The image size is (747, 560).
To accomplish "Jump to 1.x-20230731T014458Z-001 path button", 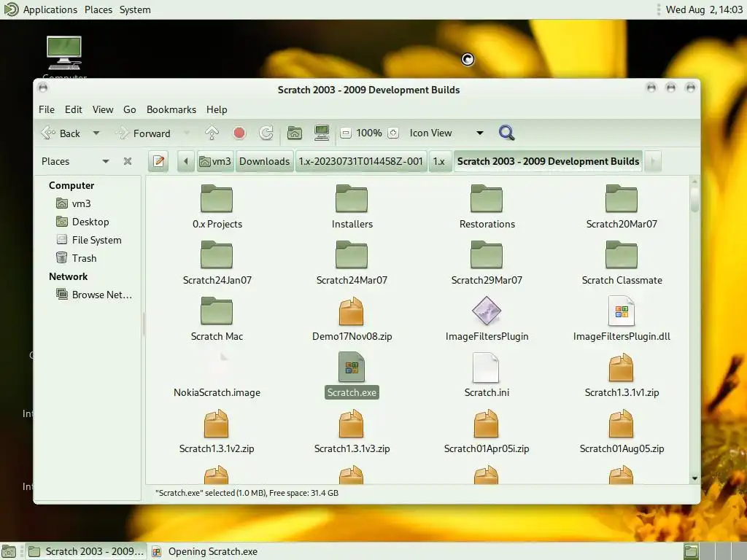I will tap(360, 161).
